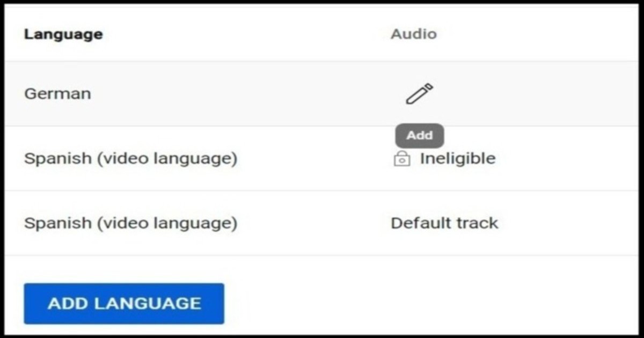Click the Add badge in the Audio column

(x=419, y=136)
